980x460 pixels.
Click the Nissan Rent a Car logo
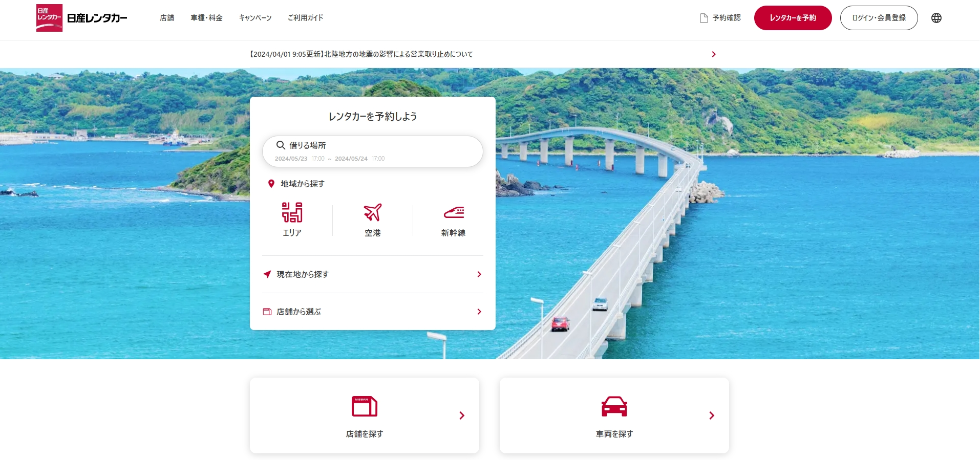[x=82, y=18]
